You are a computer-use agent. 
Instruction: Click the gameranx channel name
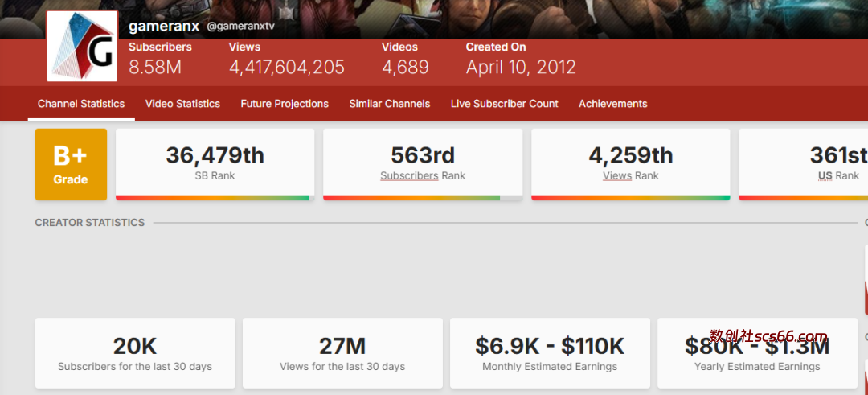pos(164,26)
